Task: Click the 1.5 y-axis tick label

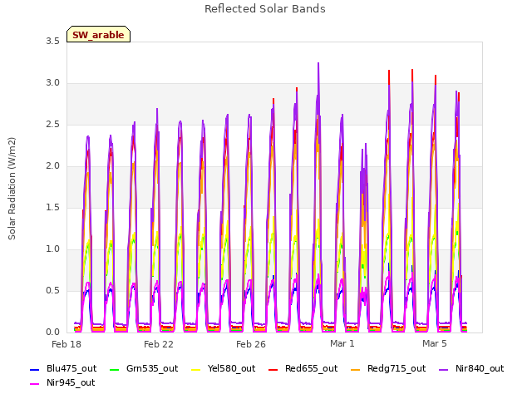Action: 53,208
